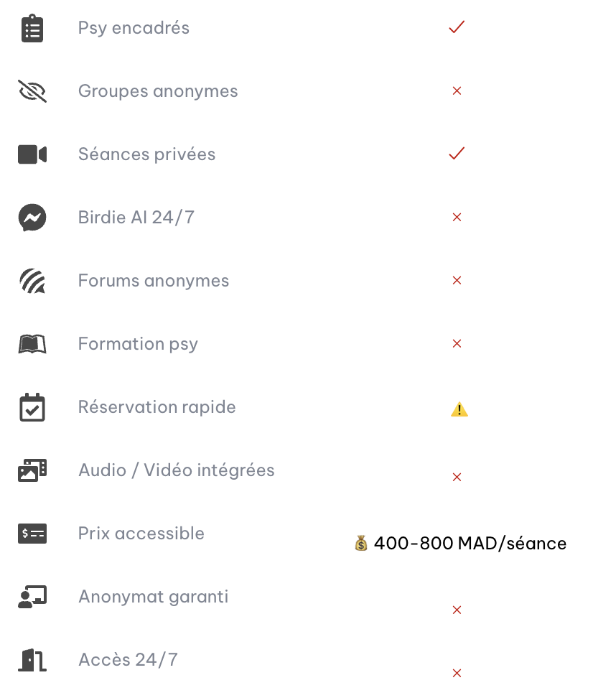The width and height of the screenshot is (616, 693).
Task: Click the red X for Groupes anonymes
Action: click(x=457, y=91)
